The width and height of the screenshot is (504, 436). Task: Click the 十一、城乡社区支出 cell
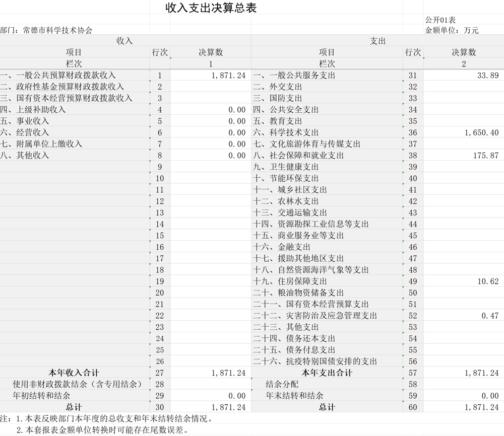(x=327, y=190)
